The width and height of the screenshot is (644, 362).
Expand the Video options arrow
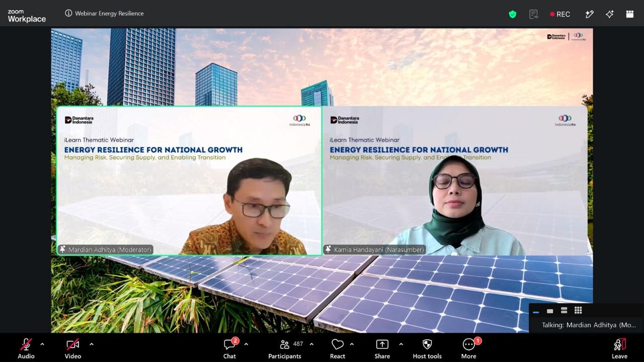point(92,344)
